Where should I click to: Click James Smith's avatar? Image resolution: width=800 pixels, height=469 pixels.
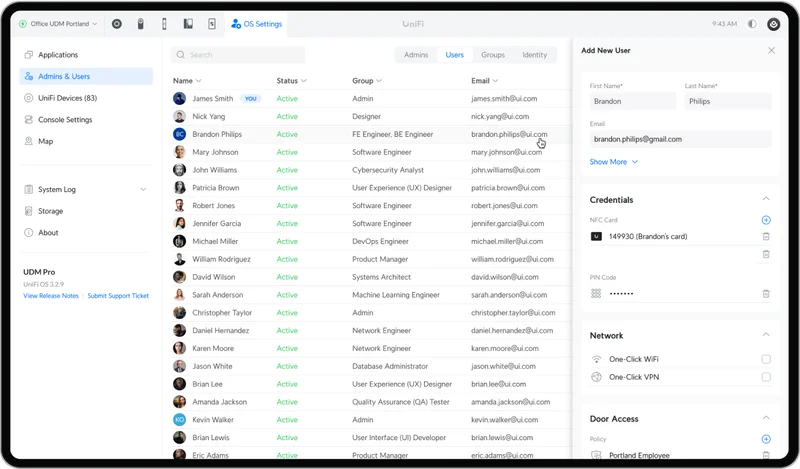coord(180,98)
